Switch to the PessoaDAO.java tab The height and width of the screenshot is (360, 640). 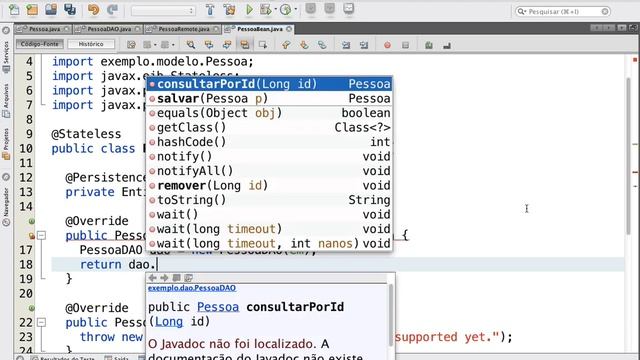pos(108,29)
